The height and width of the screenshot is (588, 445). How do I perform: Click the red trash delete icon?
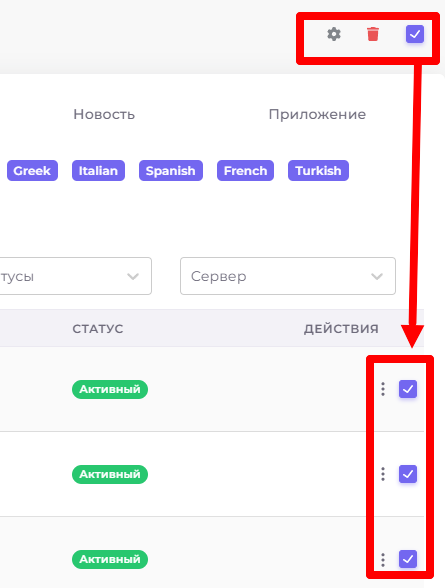pyautogui.click(x=373, y=34)
